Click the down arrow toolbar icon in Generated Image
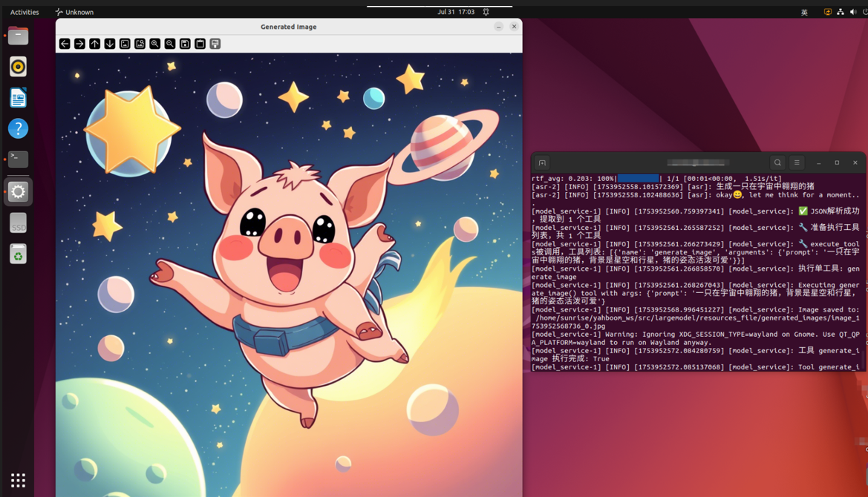The image size is (868, 497). 110,44
